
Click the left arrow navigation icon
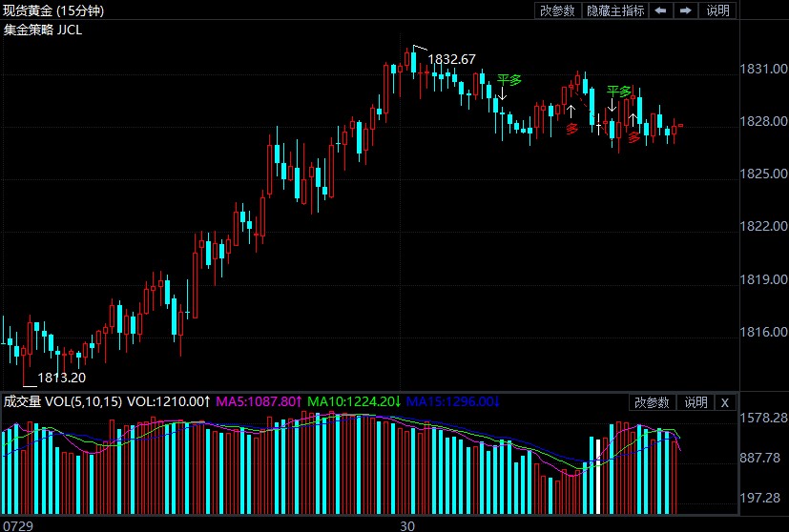[x=660, y=10]
